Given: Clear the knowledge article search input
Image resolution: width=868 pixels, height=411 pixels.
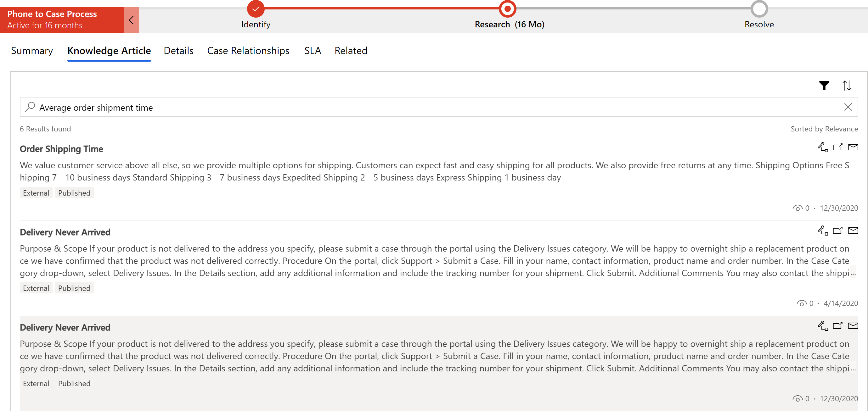Looking at the screenshot, I should (x=848, y=107).
